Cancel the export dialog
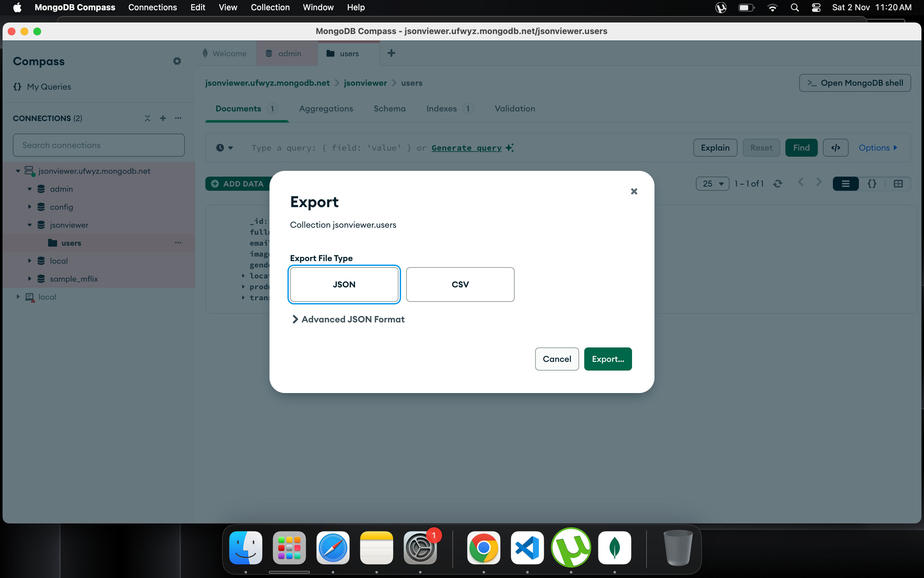 [x=557, y=359]
